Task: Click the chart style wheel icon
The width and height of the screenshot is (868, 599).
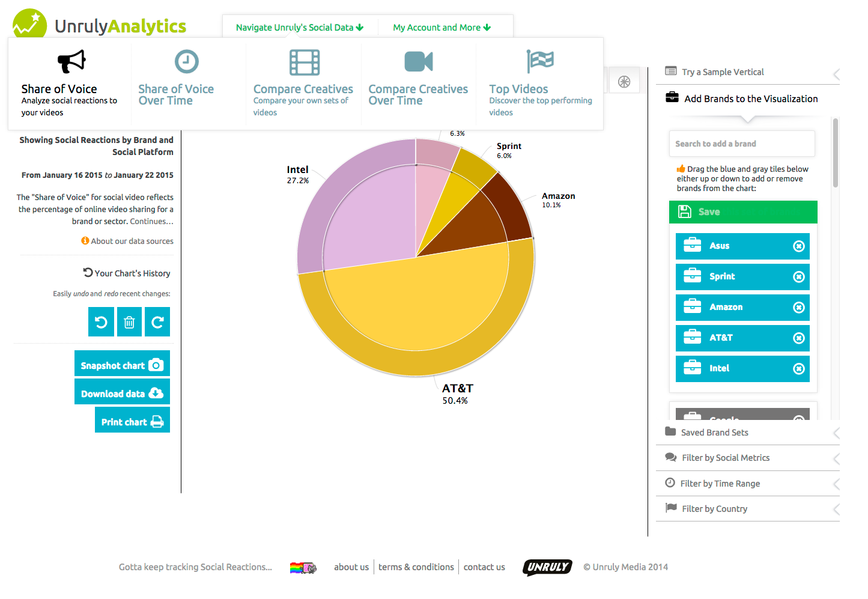Action: (x=624, y=82)
